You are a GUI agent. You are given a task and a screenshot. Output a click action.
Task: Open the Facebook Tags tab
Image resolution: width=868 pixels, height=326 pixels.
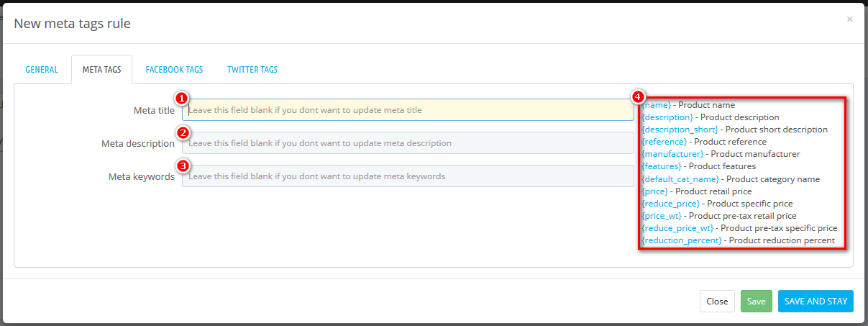(174, 70)
